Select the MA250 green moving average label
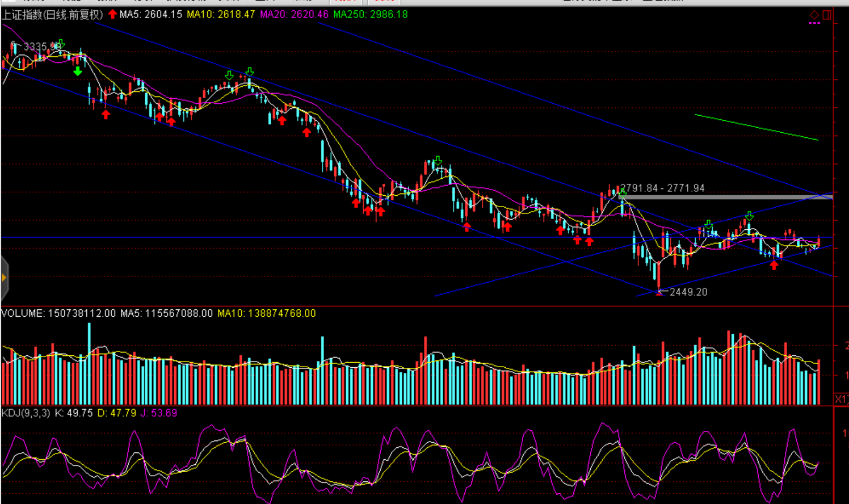This screenshot has width=849, height=504. 370,14
